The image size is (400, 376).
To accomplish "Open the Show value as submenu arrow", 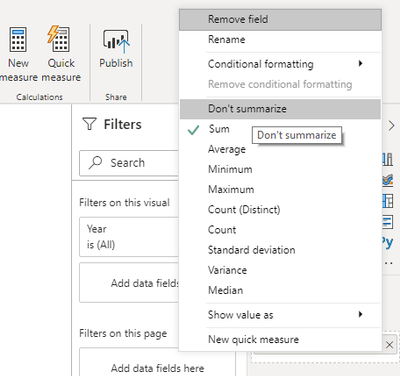I will point(360,314).
